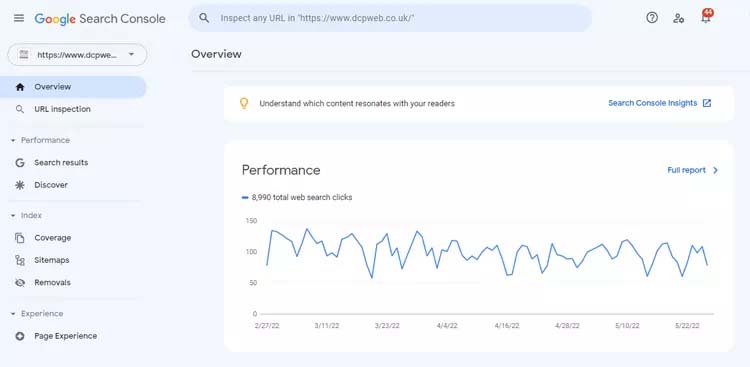This screenshot has height=367, width=750.
Task: Click the Overview page title
Action: point(216,54)
